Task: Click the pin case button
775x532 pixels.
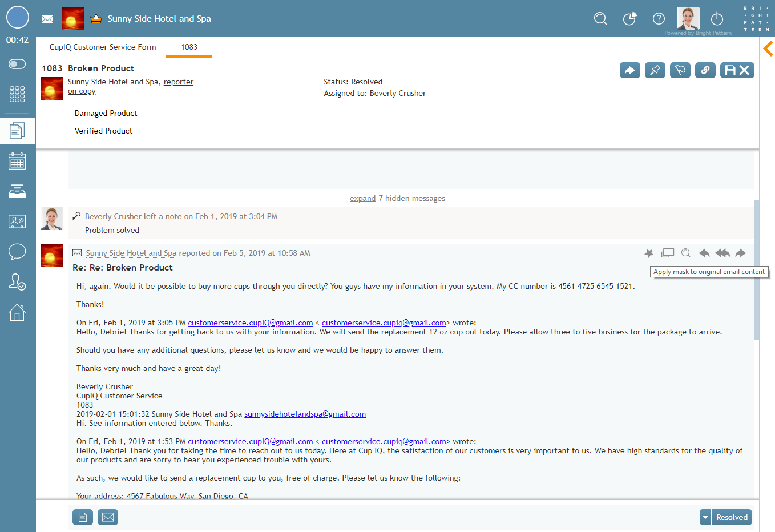Action: [655, 70]
